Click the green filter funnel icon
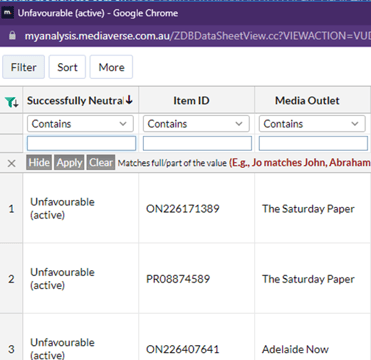Viewport: 371px width, 360px height. coord(11,102)
